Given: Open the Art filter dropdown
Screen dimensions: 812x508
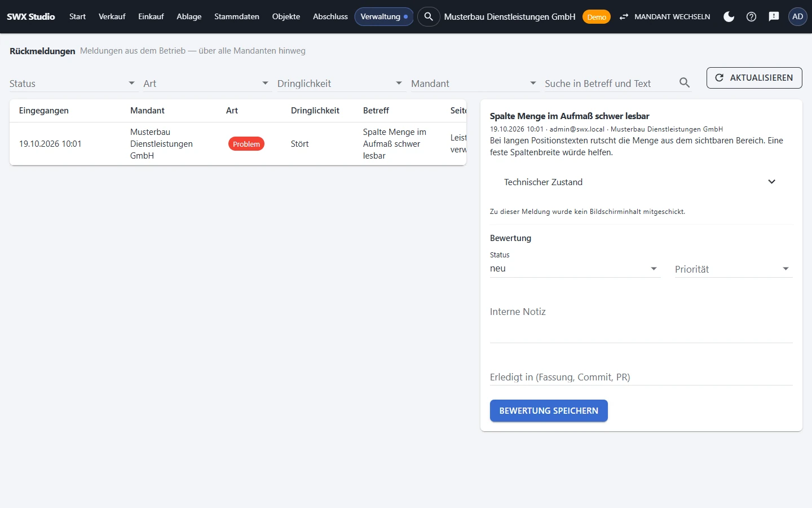Looking at the screenshot, I should point(206,83).
